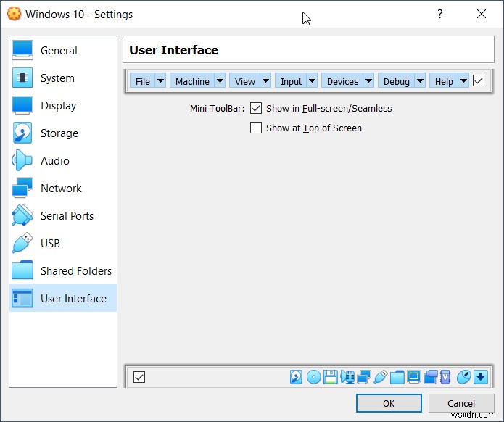The width and height of the screenshot is (504, 422).
Task: Click the Shared Folders folder icon in sidebar
Action: click(22, 270)
